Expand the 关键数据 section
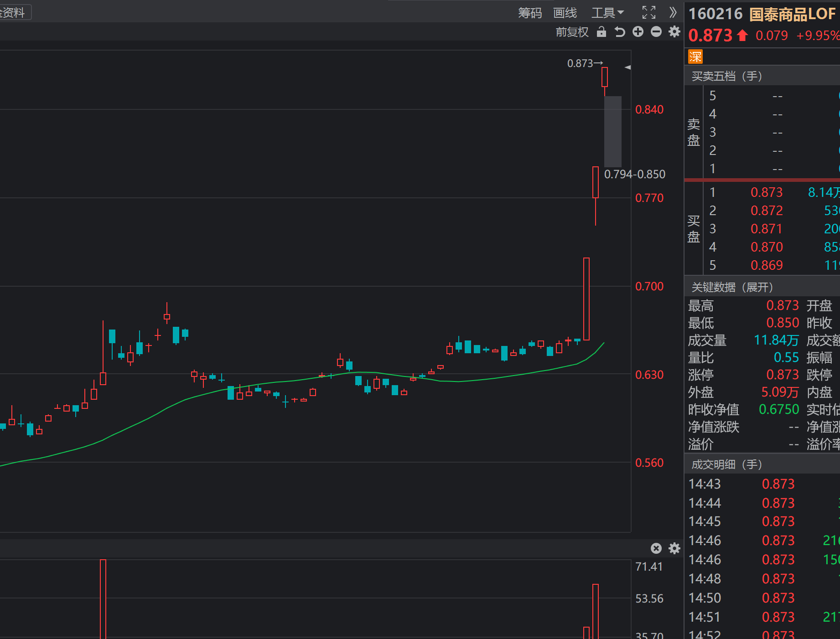 pyautogui.click(x=732, y=287)
